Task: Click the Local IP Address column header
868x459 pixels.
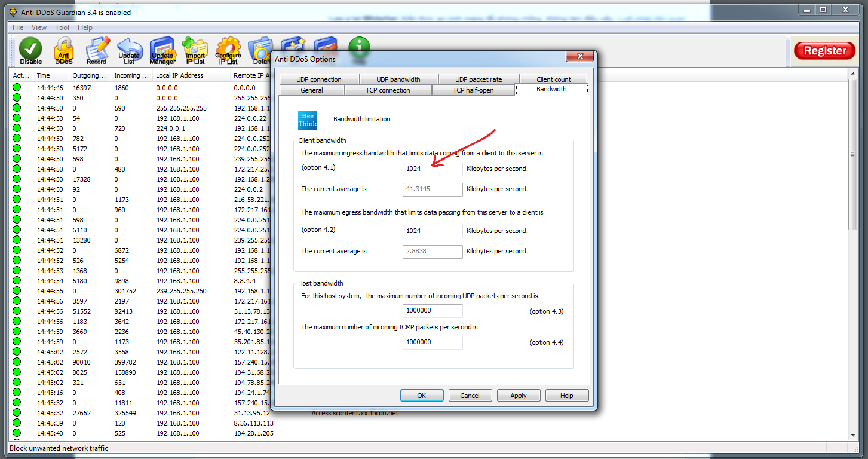Action: 191,75
